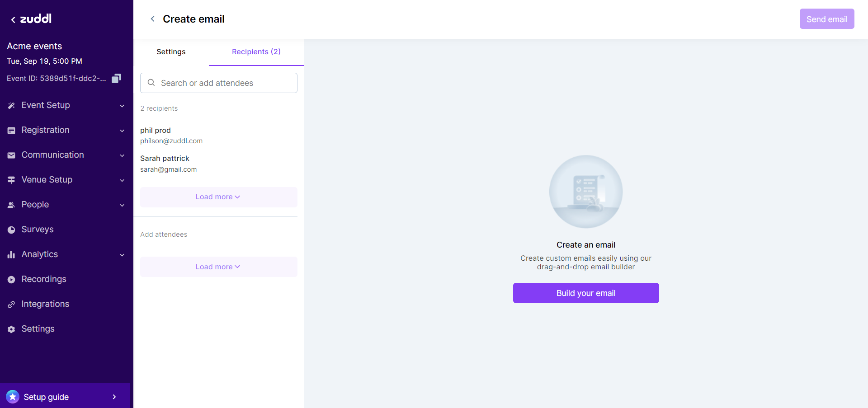Click the Recordings icon
Screen dimensions: 868x408
click(11, 279)
